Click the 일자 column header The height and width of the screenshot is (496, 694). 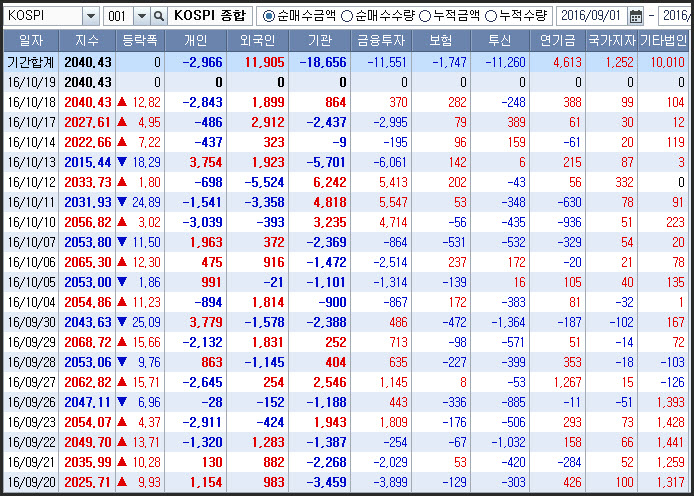click(x=31, y=41)
